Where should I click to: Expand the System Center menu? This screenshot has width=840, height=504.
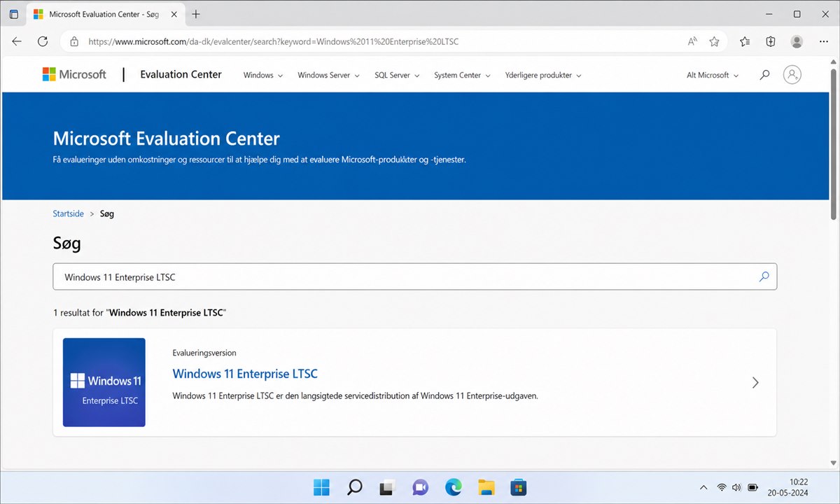click(462, 75)
